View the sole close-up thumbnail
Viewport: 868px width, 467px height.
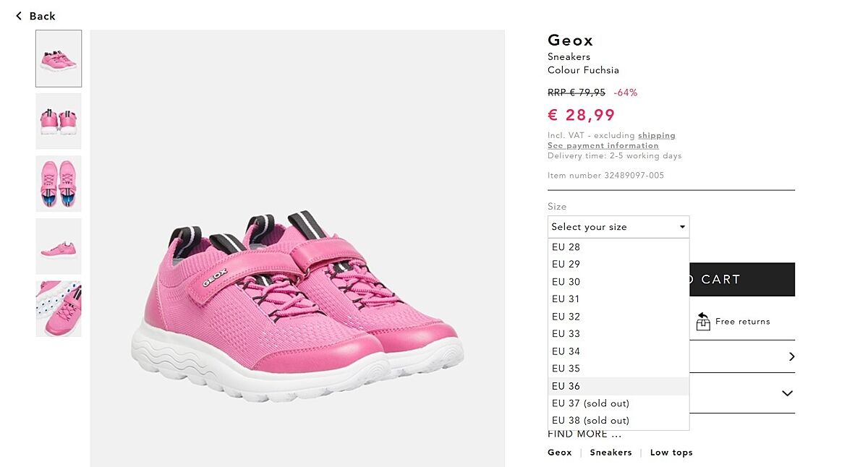point(59,309)
